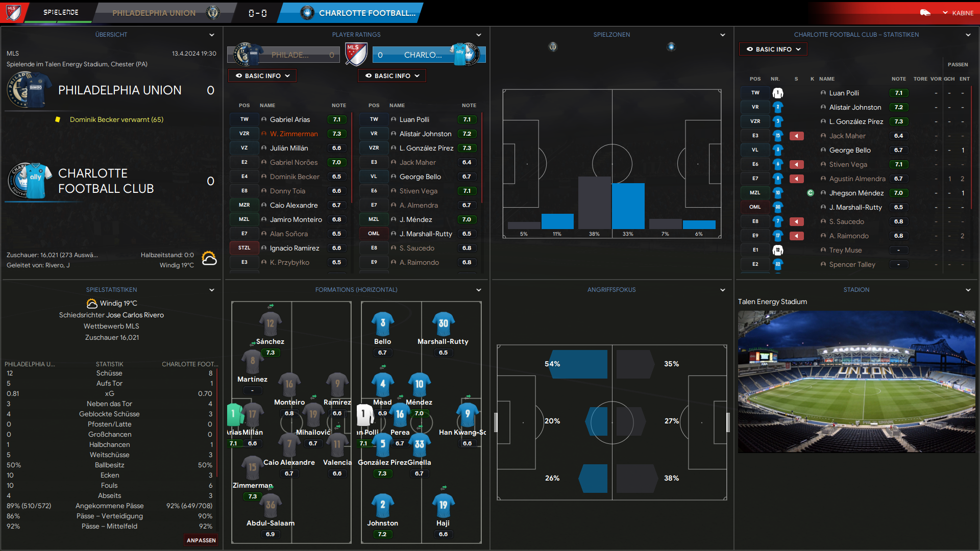Open J. Marshall-Rutty link in statistics table

pos(855,207)
